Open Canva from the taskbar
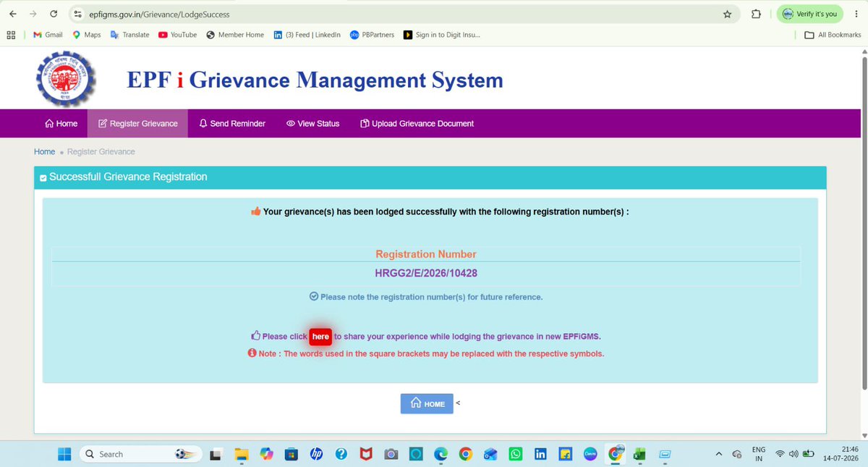This screenshot has height=467, width=868. (590, 454)
